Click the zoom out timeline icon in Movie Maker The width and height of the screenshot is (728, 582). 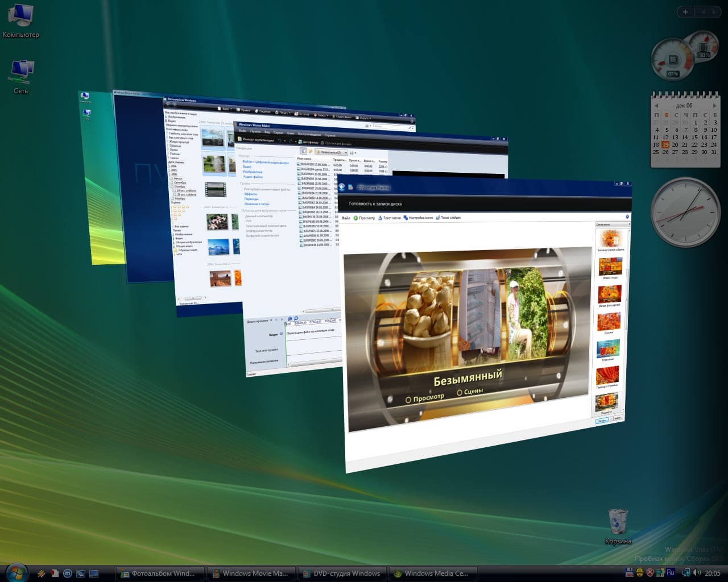pos(297,318)
